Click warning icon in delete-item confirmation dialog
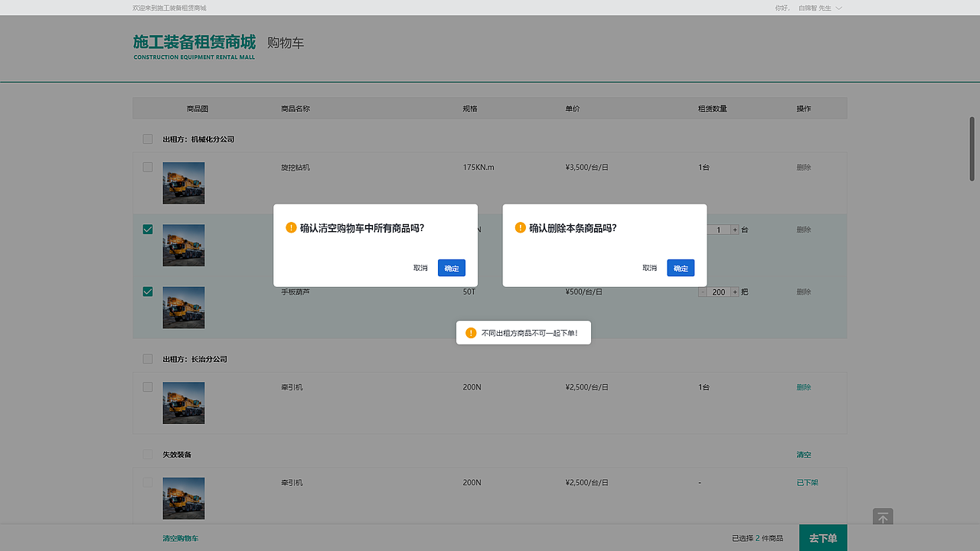Image resolution: width=980 pixels, height=551 pixels. coord(521,227)
